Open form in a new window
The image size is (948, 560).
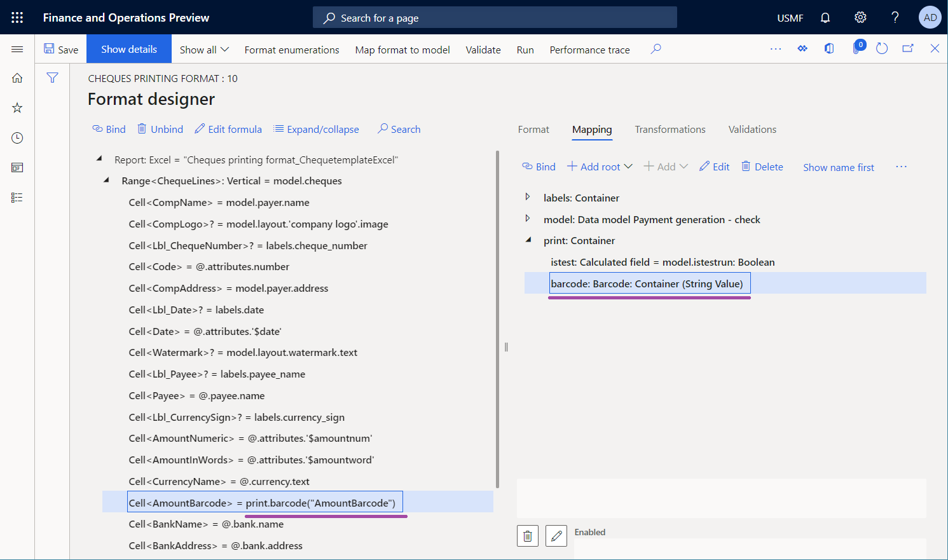point(908,49)
